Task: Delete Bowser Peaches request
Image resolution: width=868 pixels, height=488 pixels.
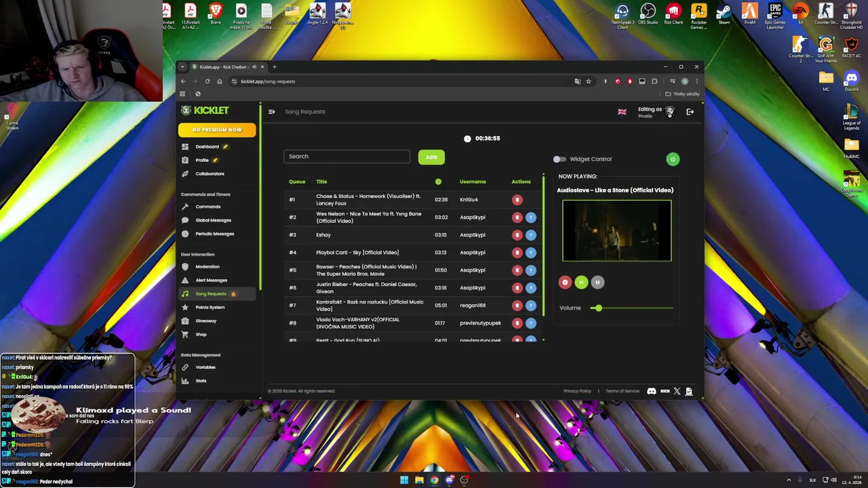Action: point(517,270)
